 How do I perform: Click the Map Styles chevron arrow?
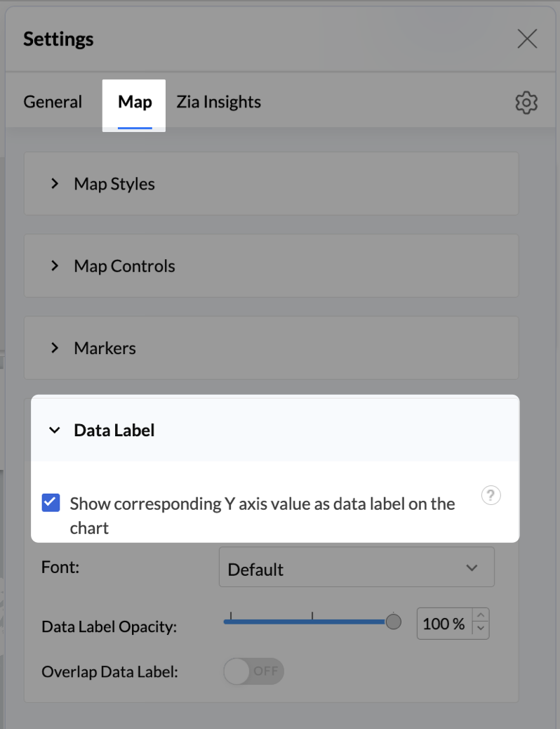coord(55,184)
